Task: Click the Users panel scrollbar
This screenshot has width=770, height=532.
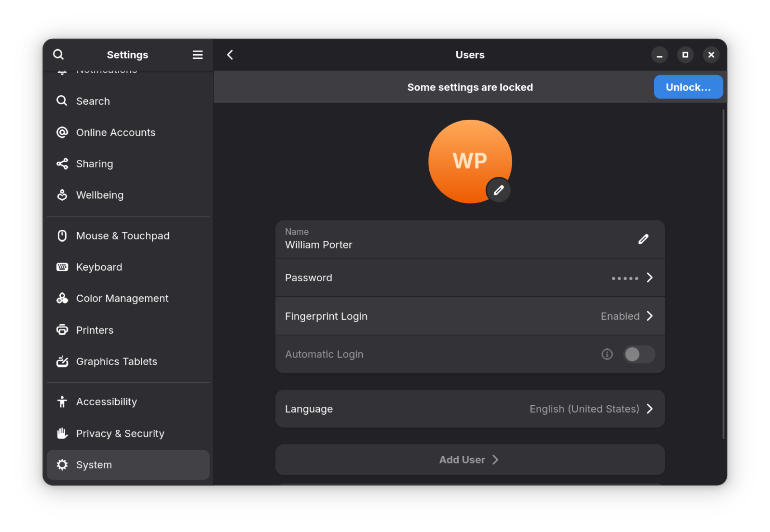Action: click(723, 274)
